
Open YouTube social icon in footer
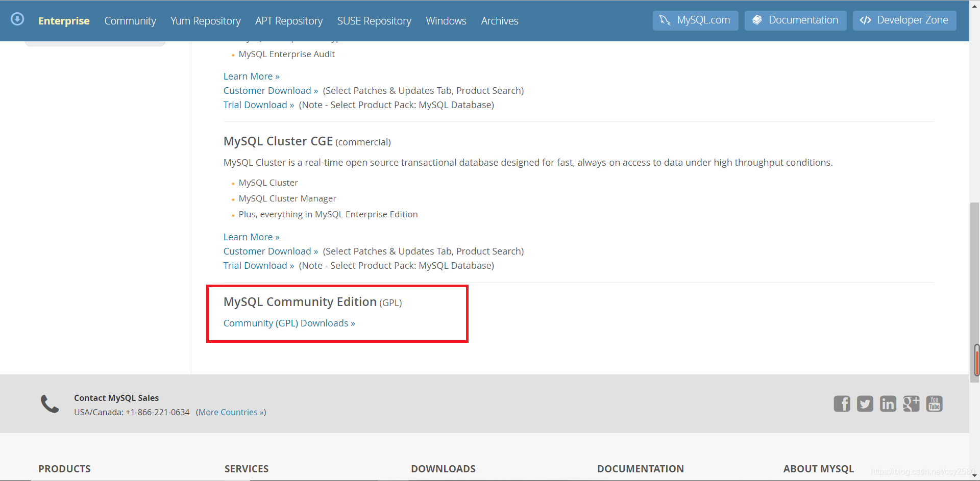point(935,403)
